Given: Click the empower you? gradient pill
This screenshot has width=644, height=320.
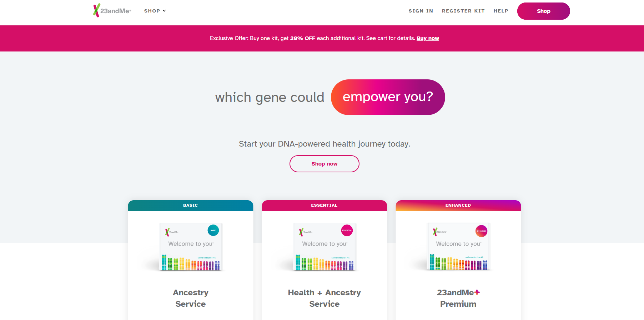Looking at the screenshot, I should pos(388,97).
